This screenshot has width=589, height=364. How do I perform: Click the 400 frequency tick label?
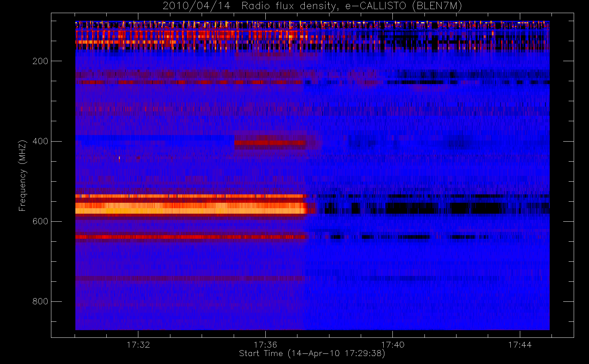coord(40,141)
